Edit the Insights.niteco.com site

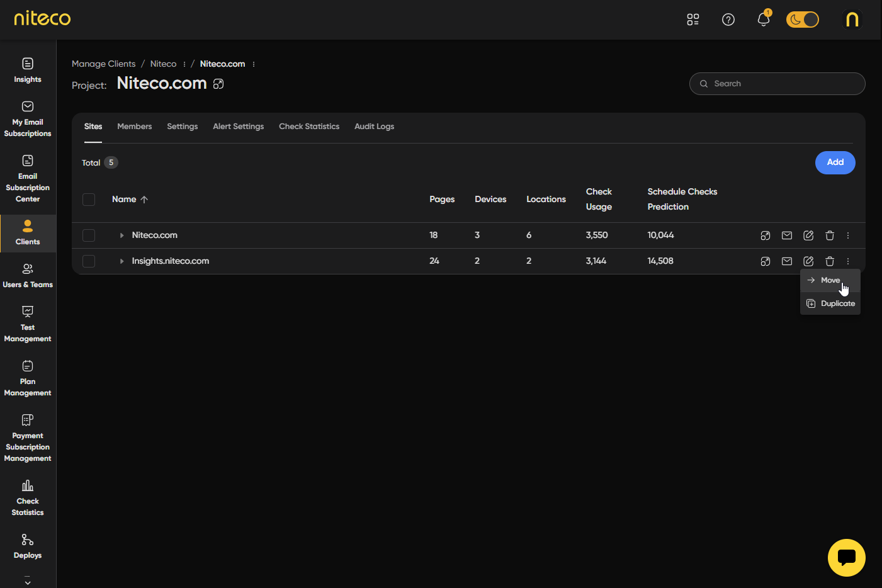[808, 261]
